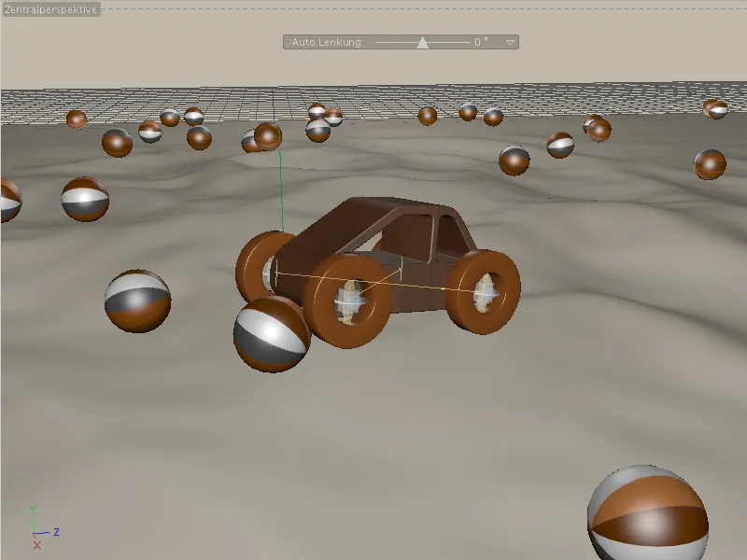The image size is (747, 560).
Task: Open the Auto.Lenkung HUD dropdown arrow
Action: coord(510,42)
